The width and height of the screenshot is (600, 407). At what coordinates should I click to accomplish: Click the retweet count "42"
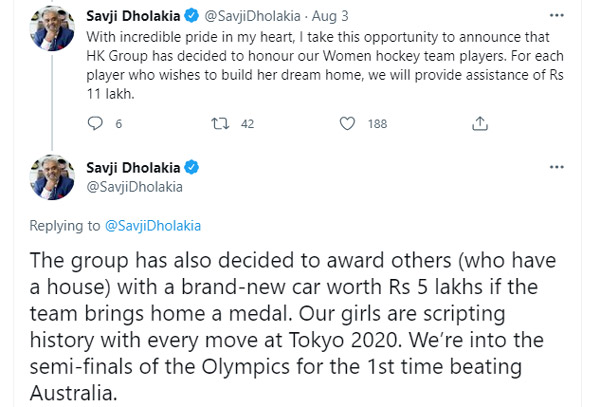click(247, 124)
